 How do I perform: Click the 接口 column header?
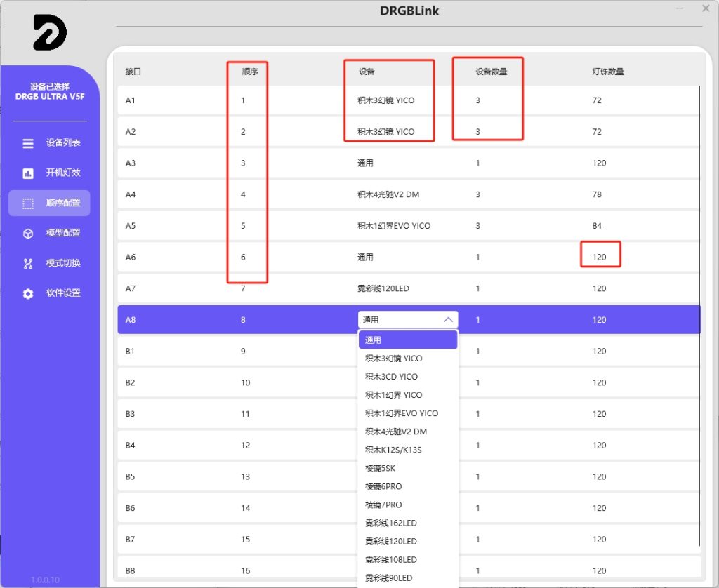click(133, 72)
